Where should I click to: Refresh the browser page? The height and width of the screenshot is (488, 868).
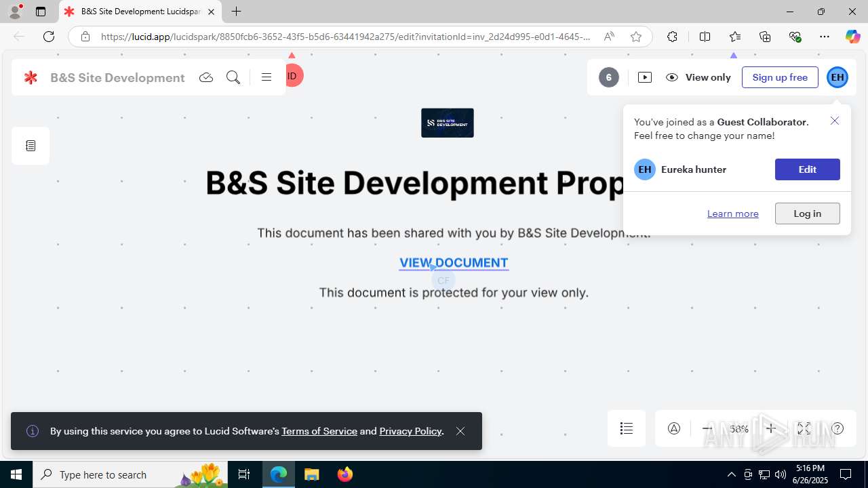coord(49,37)
